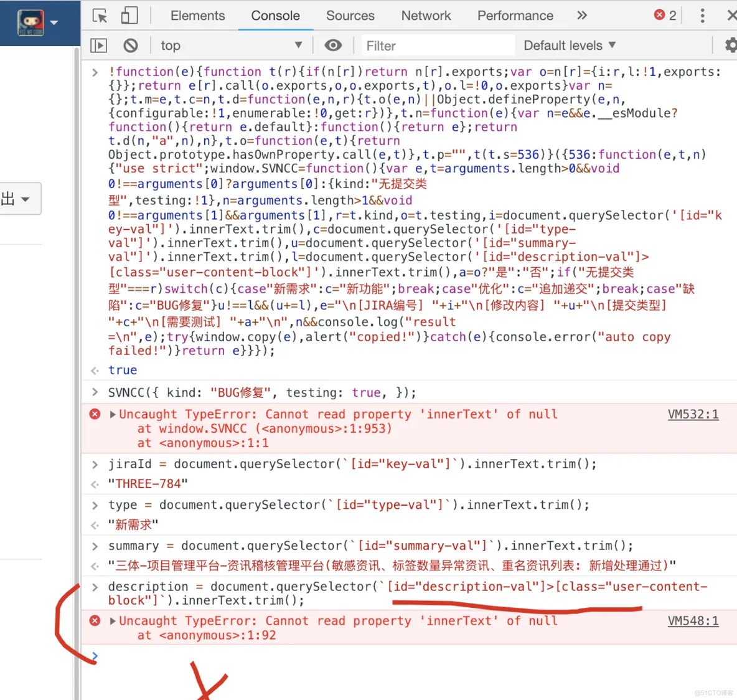Click the avatar icon in page header

[31, 22]
